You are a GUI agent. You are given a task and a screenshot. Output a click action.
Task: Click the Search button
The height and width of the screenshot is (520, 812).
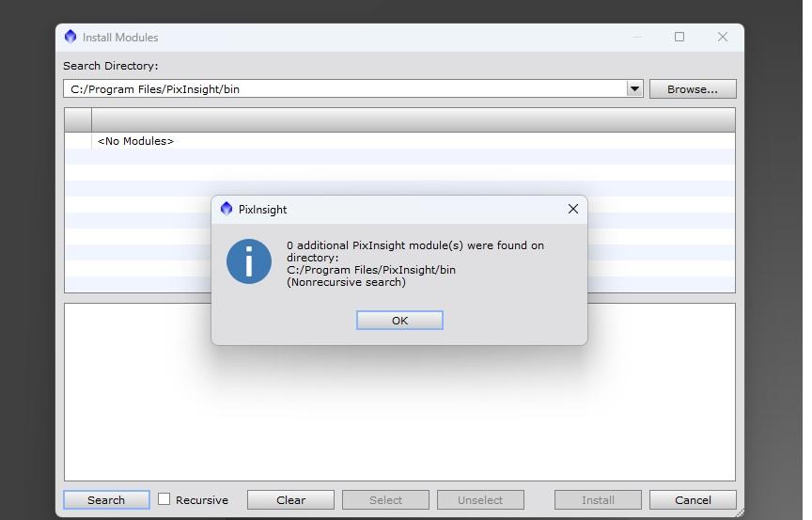click(x=106, y=499)
